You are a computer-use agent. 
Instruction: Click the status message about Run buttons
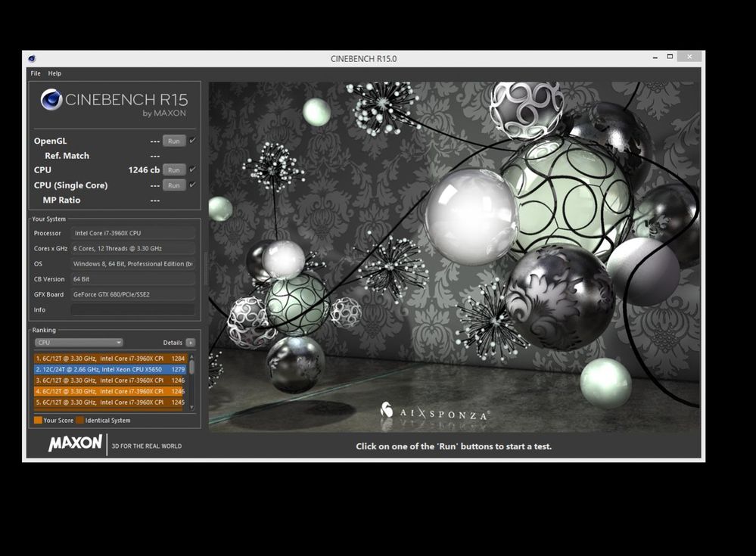[454, 446]
